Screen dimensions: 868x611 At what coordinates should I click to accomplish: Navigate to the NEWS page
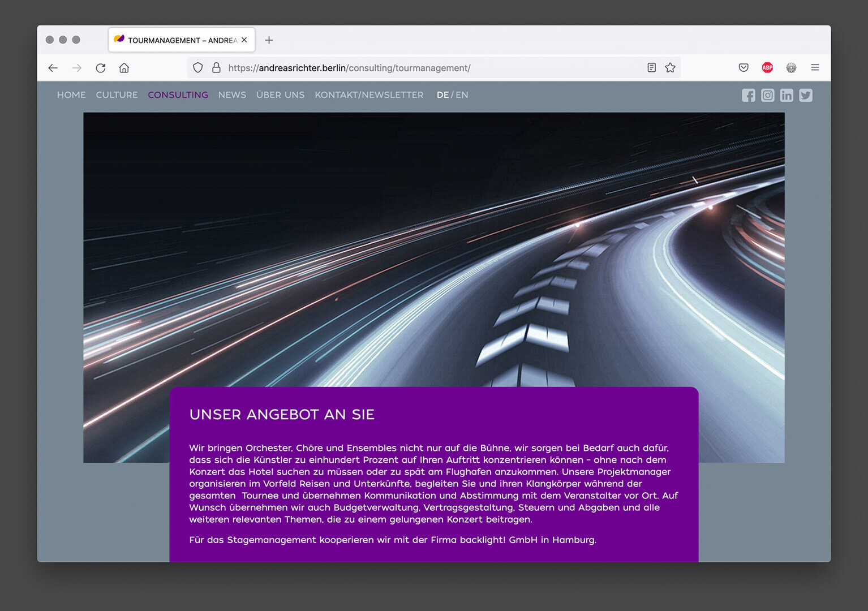coord(232,95)
